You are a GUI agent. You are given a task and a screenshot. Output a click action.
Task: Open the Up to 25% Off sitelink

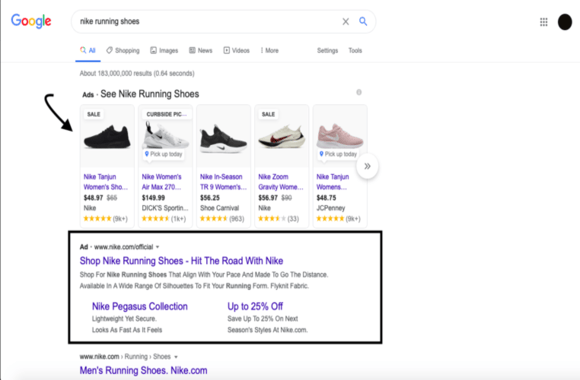[x=255, y=306]
